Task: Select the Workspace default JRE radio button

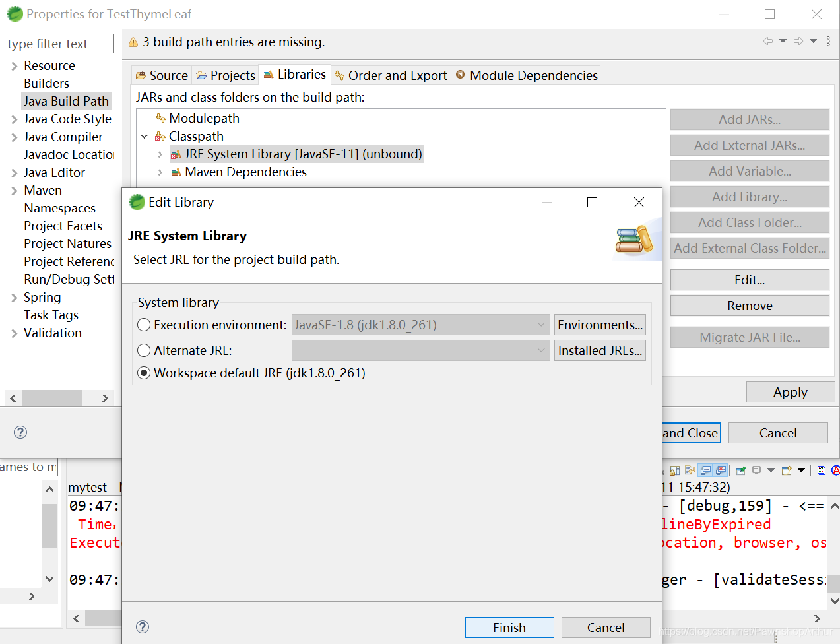Action: point(143,373)
